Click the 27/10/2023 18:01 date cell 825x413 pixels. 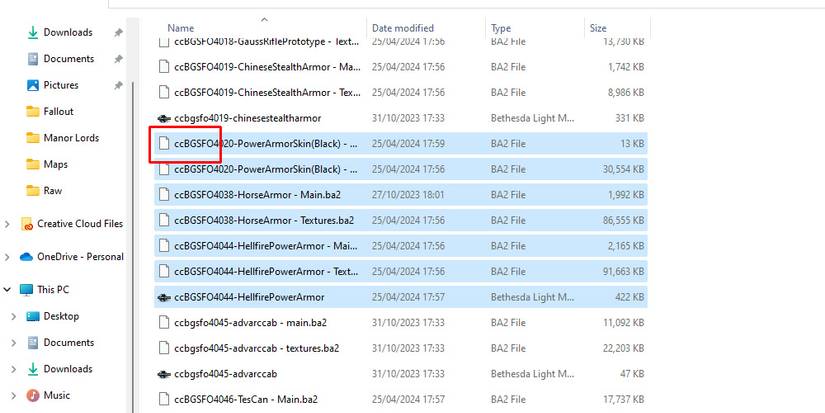click(408, 195)
